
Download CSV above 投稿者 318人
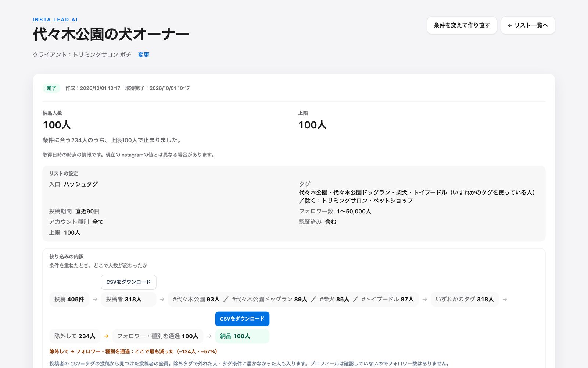129,282
